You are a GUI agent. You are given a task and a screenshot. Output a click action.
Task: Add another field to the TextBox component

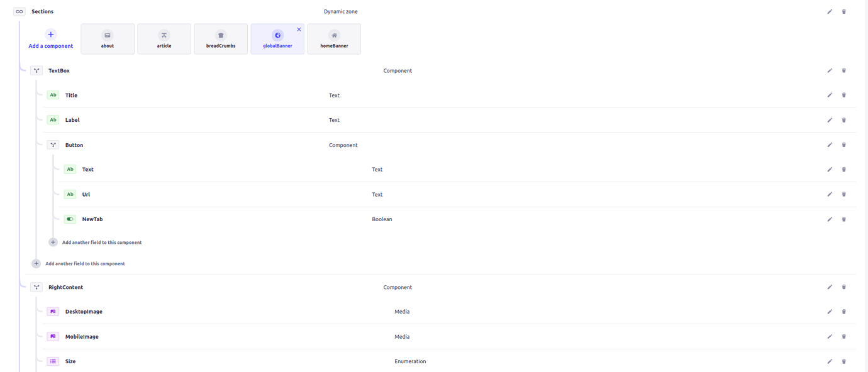[86, 263]
